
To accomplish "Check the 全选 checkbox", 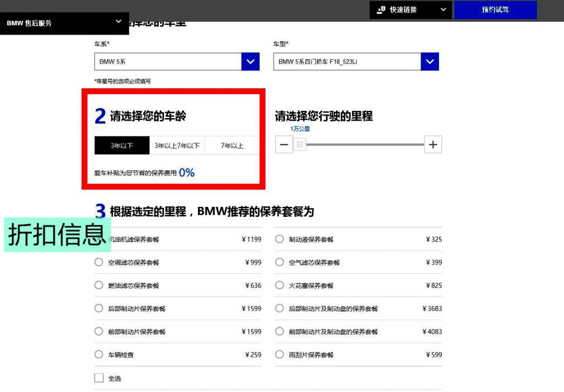I will [x=99, y=378].
